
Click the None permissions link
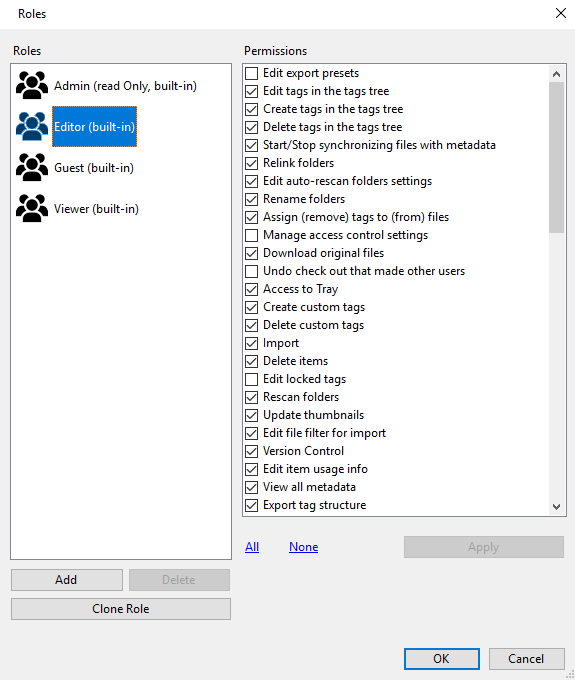tap(304, 547)
